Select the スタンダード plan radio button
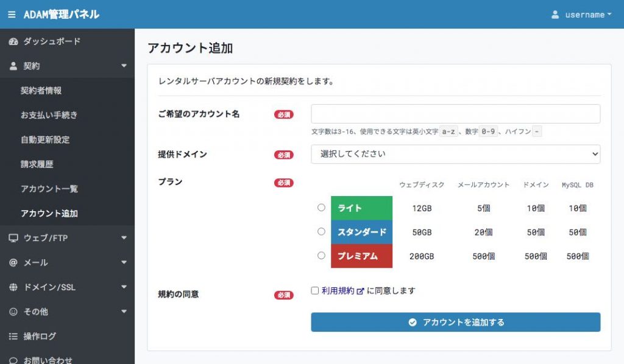This screenshot has height=364, width=624. tap(321, 232)
